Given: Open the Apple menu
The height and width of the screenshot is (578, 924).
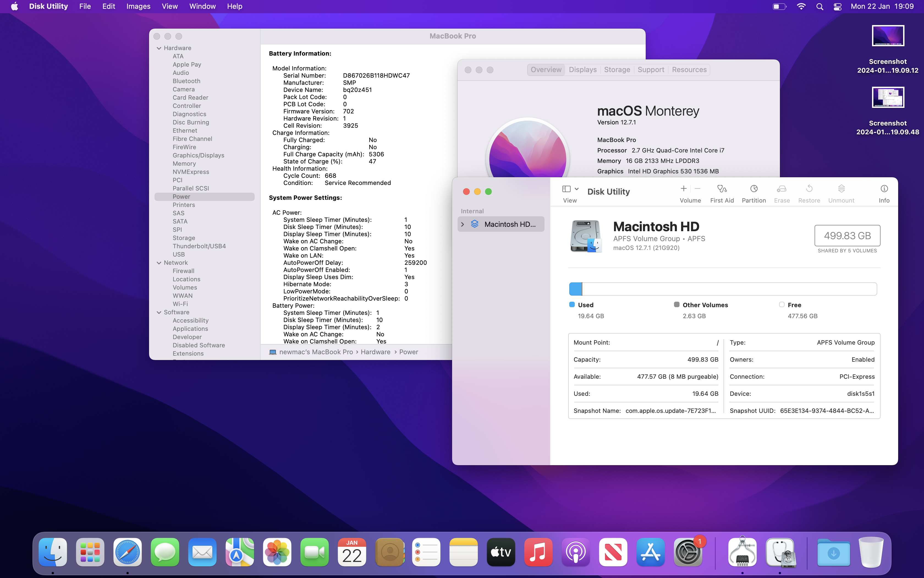Looking at the screenshot, I should pos(15,7).
